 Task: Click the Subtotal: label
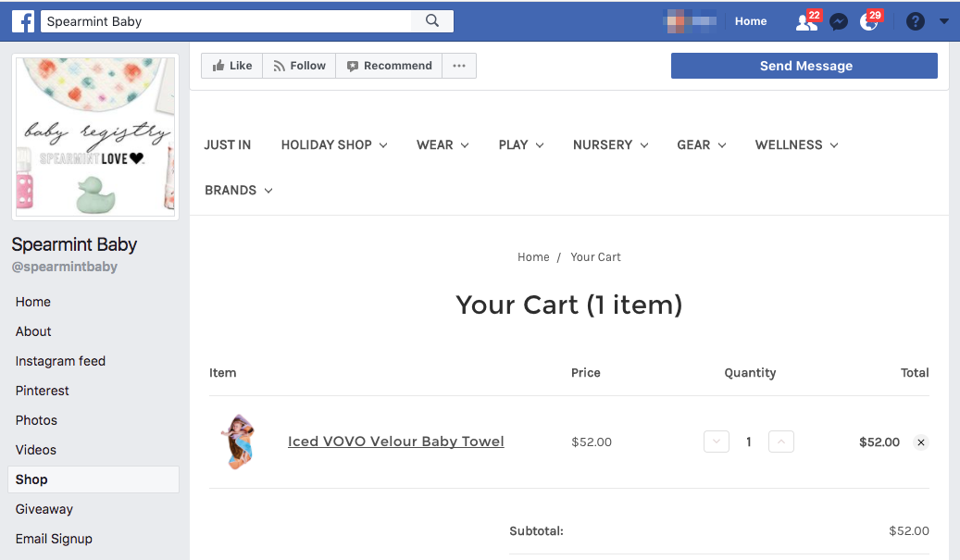coord(536,531)
